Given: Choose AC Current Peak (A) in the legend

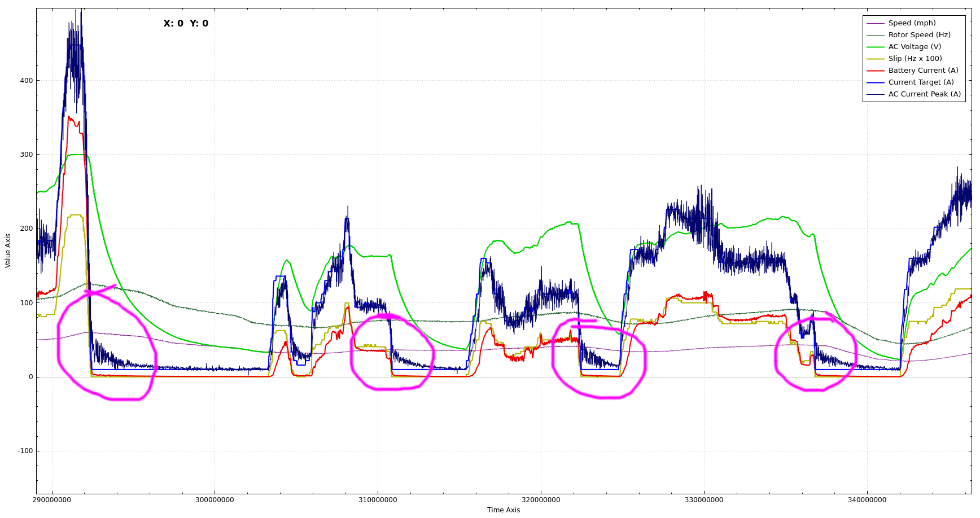Looking at the screenshot, I should [924, 94].
